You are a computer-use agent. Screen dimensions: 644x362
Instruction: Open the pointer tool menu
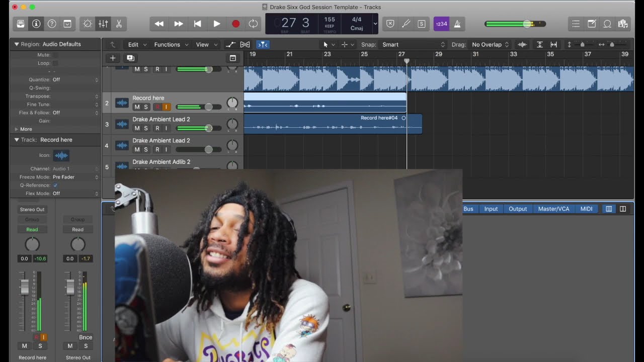pyautogui.click(x=329, y=44)
